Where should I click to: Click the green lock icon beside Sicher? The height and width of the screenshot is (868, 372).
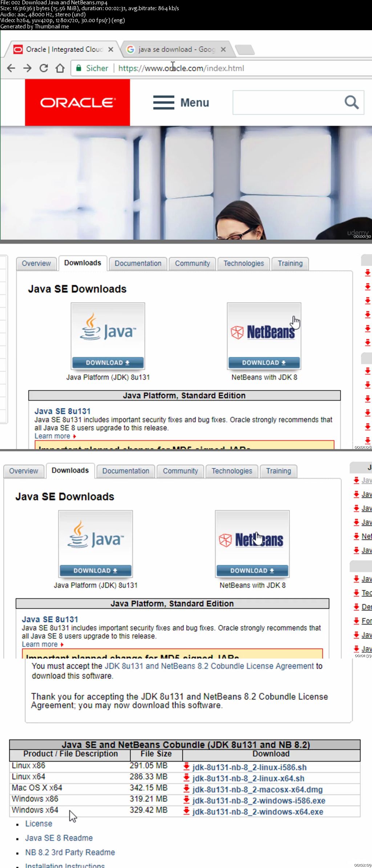click(x=78, y=68)
